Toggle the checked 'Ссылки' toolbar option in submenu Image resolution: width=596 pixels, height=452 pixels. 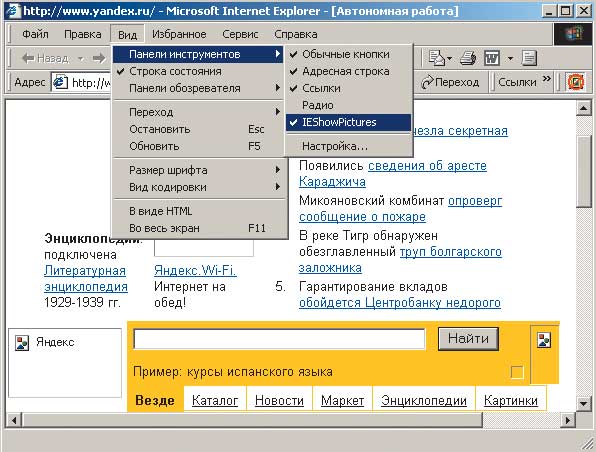(x=349, y=88)
